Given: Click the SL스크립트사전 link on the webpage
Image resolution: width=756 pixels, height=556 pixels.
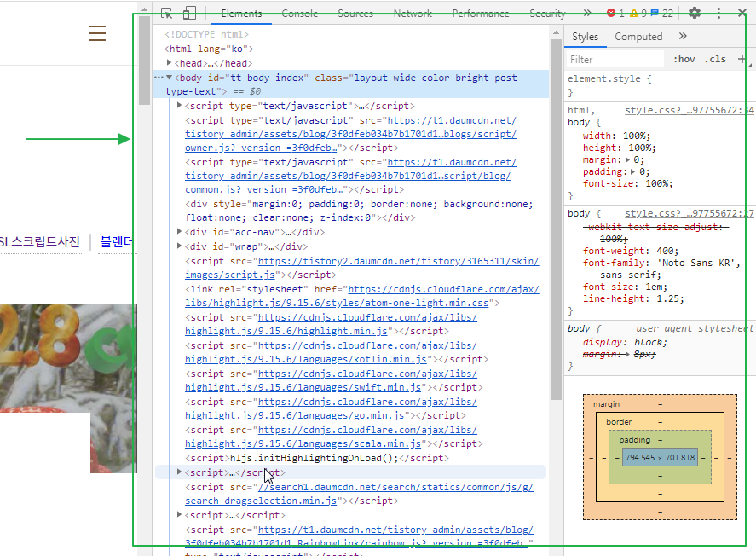Looking at the screenshot, I should point(39,241).
